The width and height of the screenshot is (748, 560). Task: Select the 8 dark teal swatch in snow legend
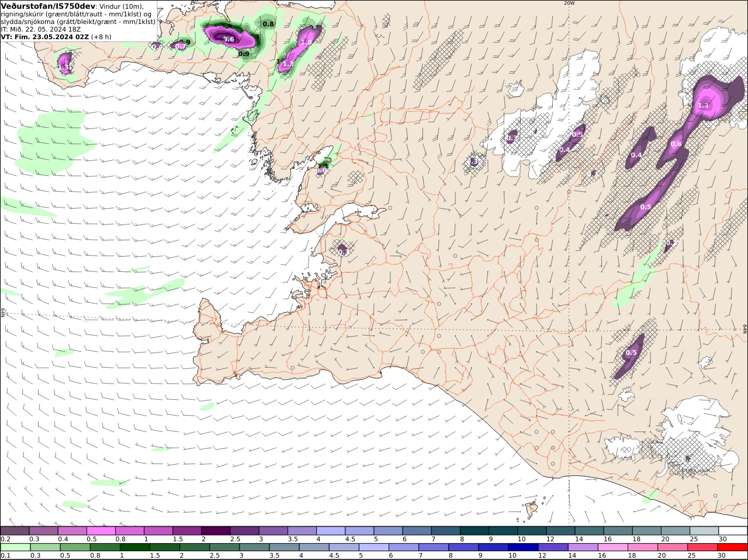click(x=475, y=531)
